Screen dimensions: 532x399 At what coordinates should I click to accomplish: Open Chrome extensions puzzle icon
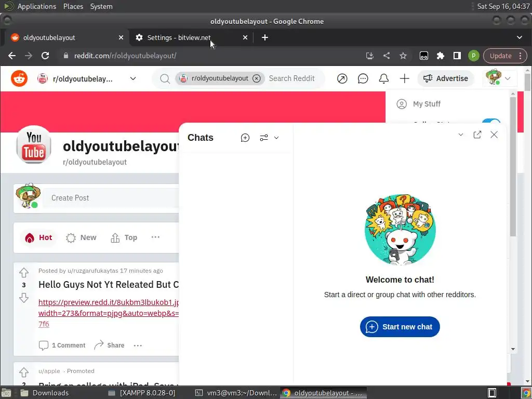pos(441,56)
